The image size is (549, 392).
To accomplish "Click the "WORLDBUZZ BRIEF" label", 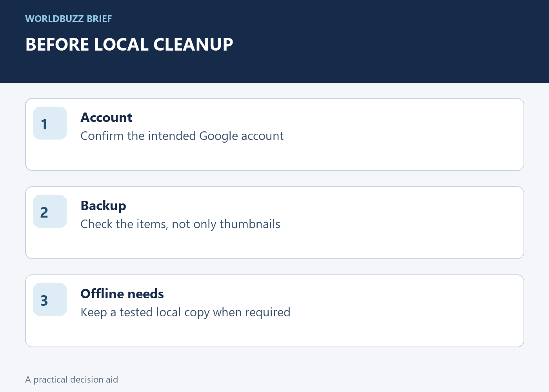I will point(69,19).
